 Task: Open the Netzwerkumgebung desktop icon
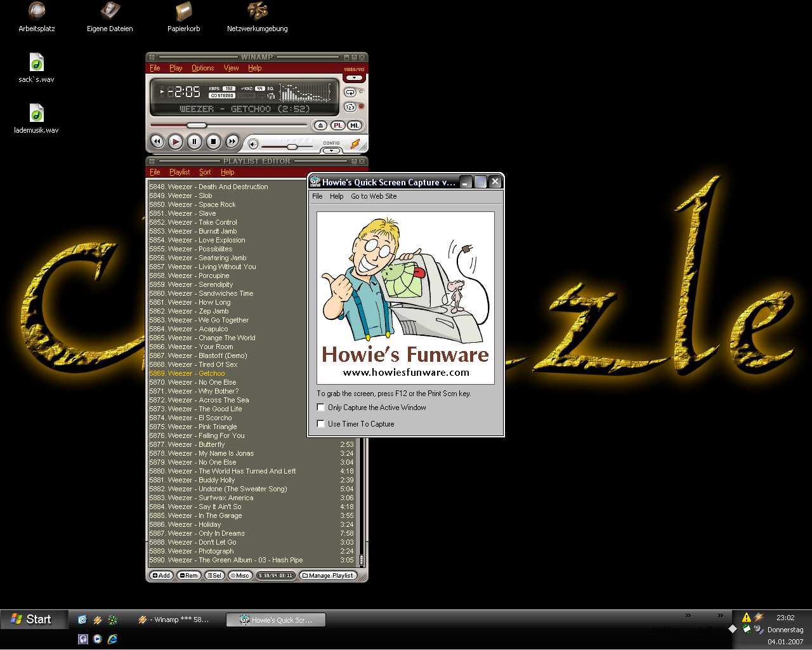click(257, 17)
